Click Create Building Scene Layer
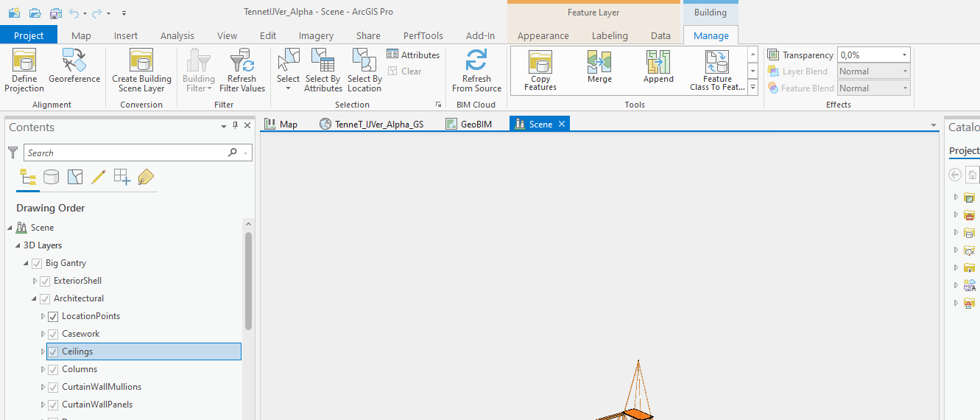The height and width of the screenshot is (420, 980). pos(141,71)
